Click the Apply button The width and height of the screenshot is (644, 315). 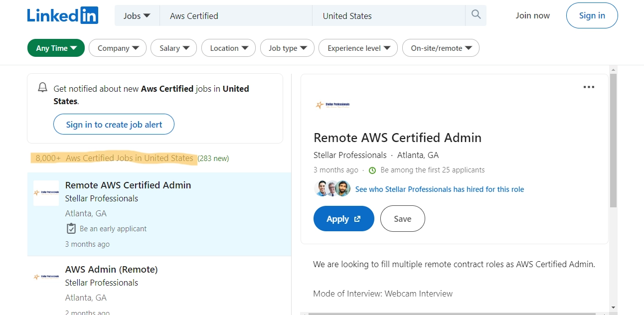[x=343, y=218]
